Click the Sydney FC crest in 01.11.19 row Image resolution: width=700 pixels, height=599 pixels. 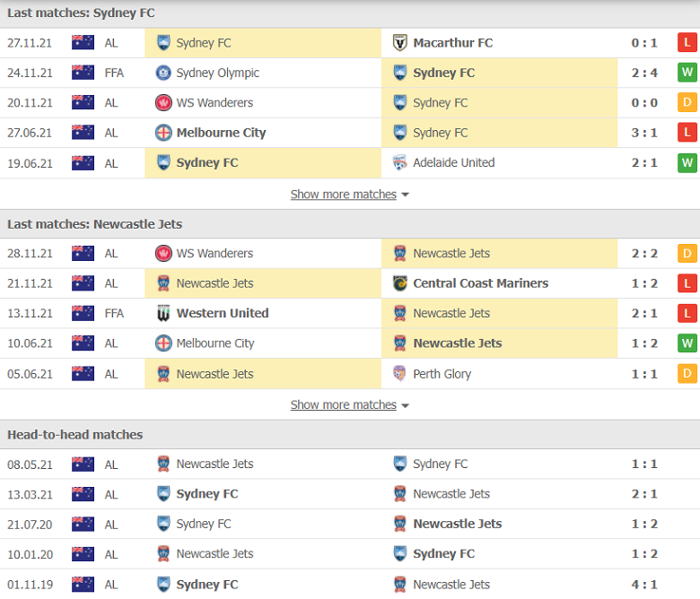coord(163,585)
